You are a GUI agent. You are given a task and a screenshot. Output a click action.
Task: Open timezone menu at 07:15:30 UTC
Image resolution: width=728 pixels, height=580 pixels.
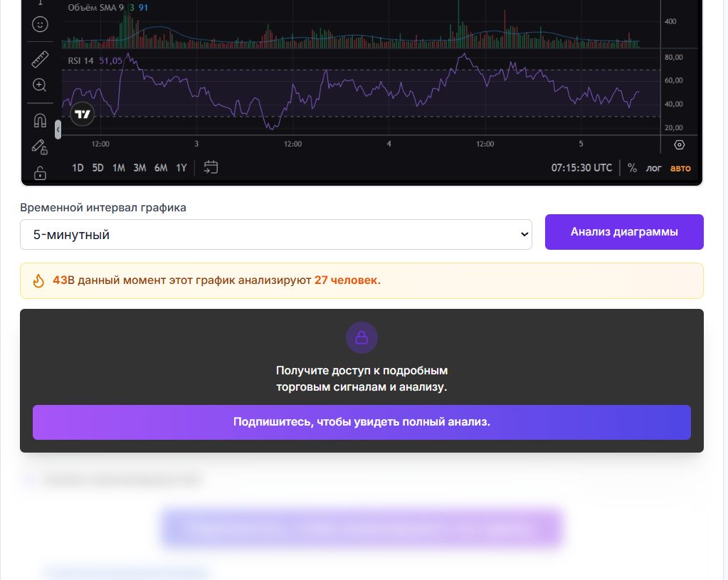pyautogui.click(x=581, y=168)
